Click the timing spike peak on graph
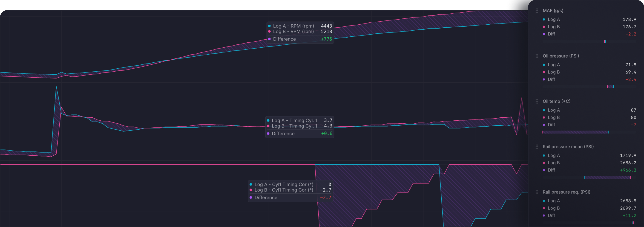Image resolution: width=644 pixels, height=227 pixels. (56, 87)
